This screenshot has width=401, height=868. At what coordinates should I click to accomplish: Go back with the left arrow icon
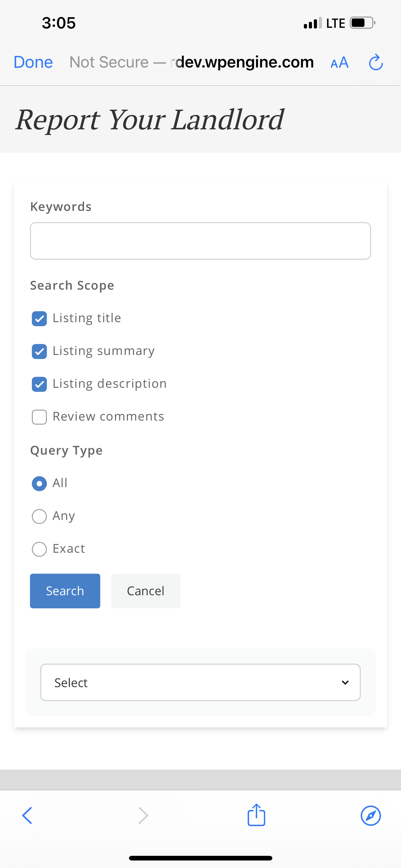pyautogui.click(x=27, y=816)
